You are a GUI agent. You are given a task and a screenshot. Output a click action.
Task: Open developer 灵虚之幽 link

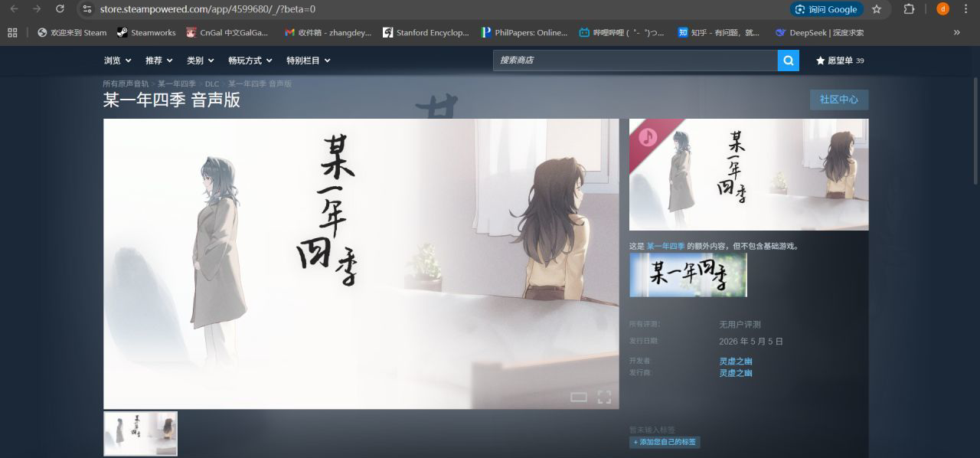[736, 361]
